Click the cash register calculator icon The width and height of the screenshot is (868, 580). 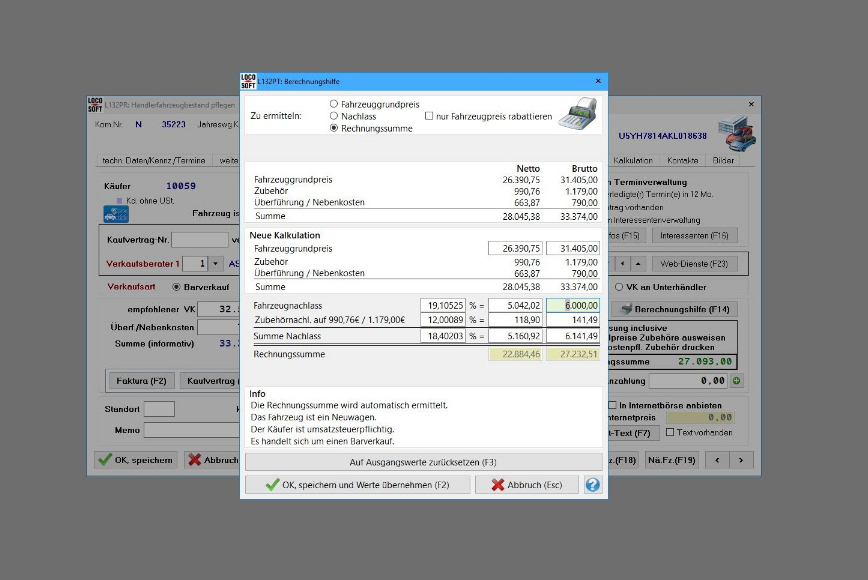577,115
